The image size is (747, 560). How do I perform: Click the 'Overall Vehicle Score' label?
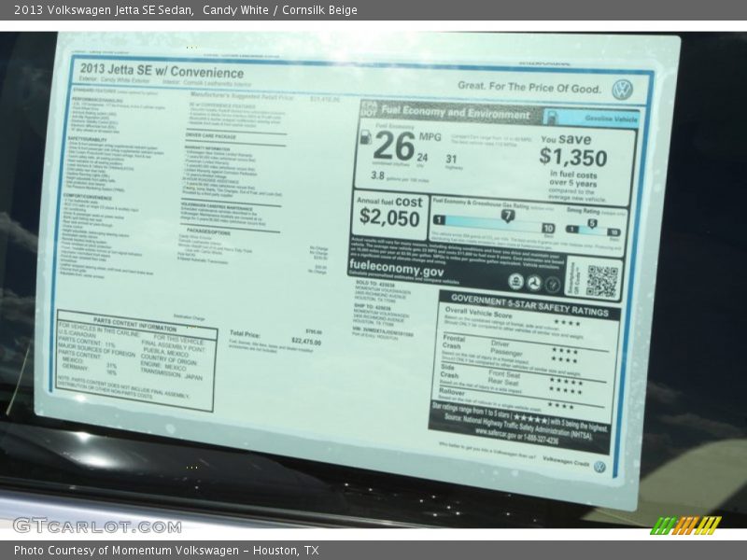478,313
